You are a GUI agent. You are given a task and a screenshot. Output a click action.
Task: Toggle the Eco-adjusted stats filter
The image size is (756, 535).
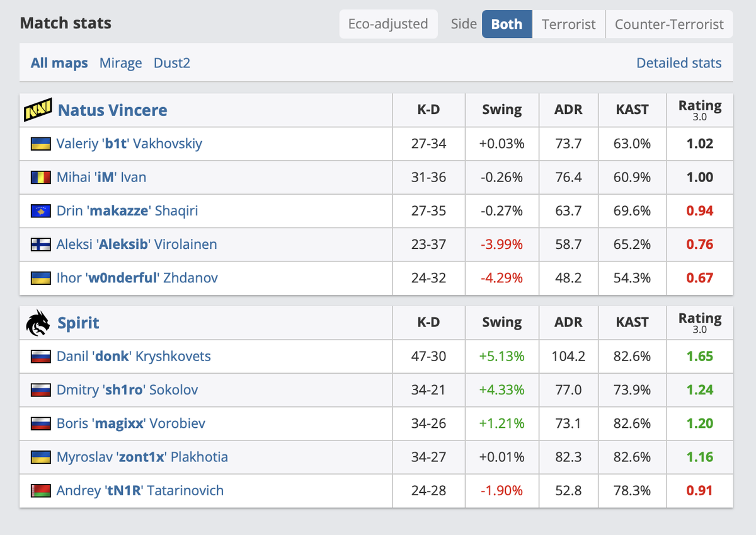(388, 24)
